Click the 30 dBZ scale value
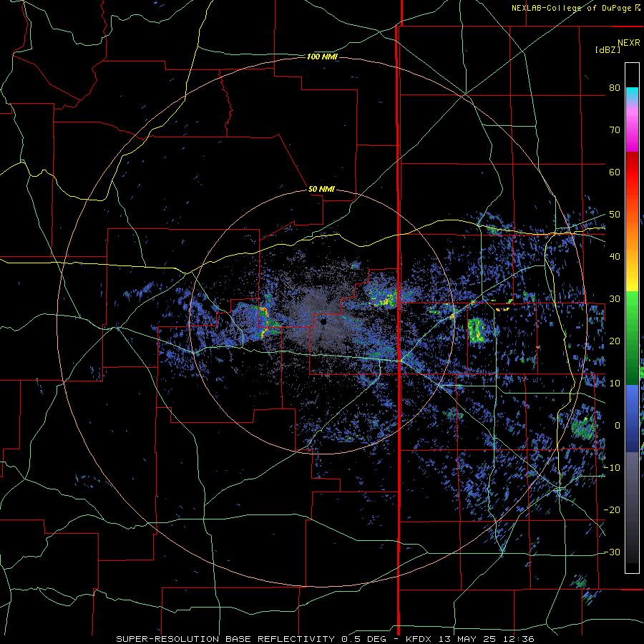Image resolution: width=644 pixels, height=644 pixels. point(615,298)
